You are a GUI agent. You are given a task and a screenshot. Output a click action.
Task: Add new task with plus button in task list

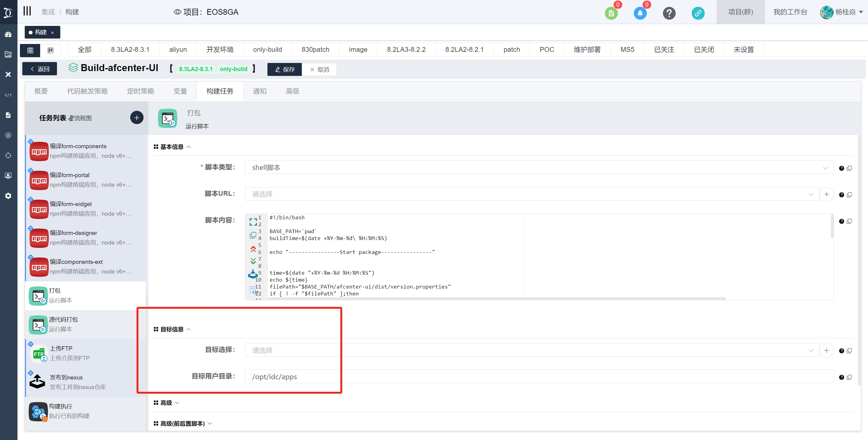pyautogui.click(x=137, y=117)
